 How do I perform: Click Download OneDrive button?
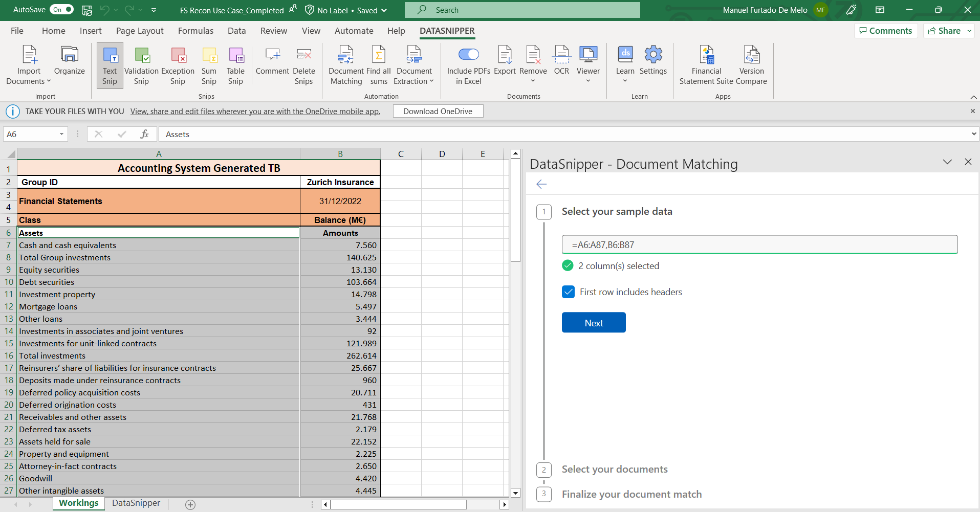(438, 111)
